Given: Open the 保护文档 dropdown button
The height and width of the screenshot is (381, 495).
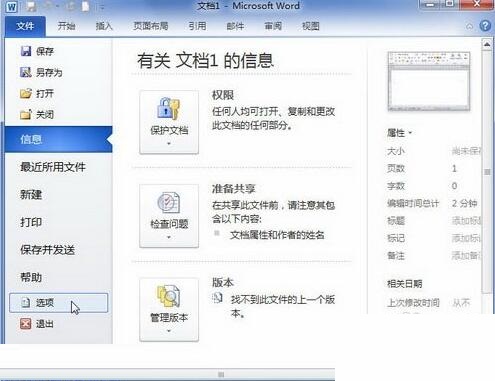Looking at the screenshot, I should pos(169,122).
